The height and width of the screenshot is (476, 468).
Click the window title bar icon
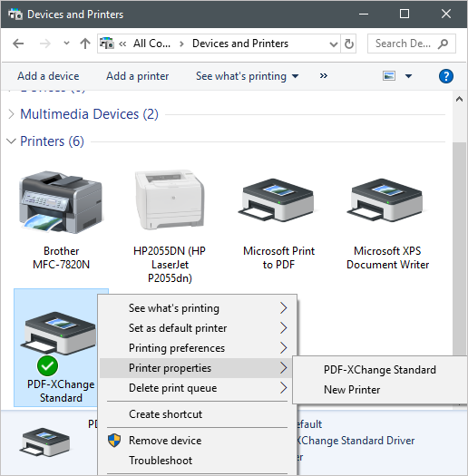[15, 14]
